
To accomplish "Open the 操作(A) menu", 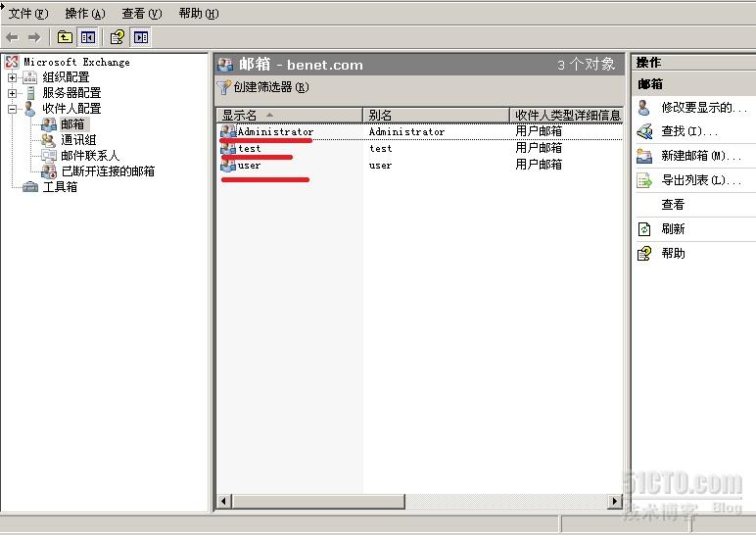I will [x=85, y=14].
